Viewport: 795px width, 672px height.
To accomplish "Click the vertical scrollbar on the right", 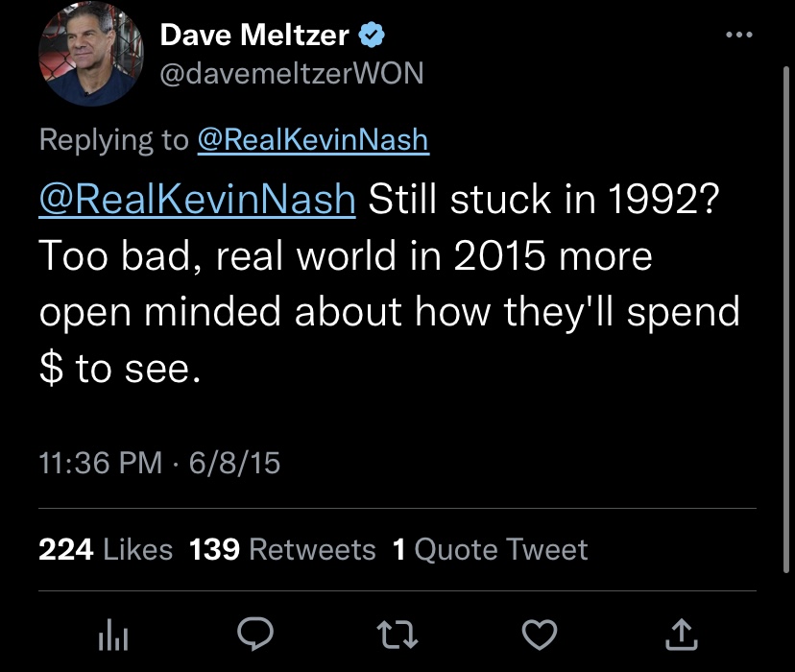I will [785, 320].
